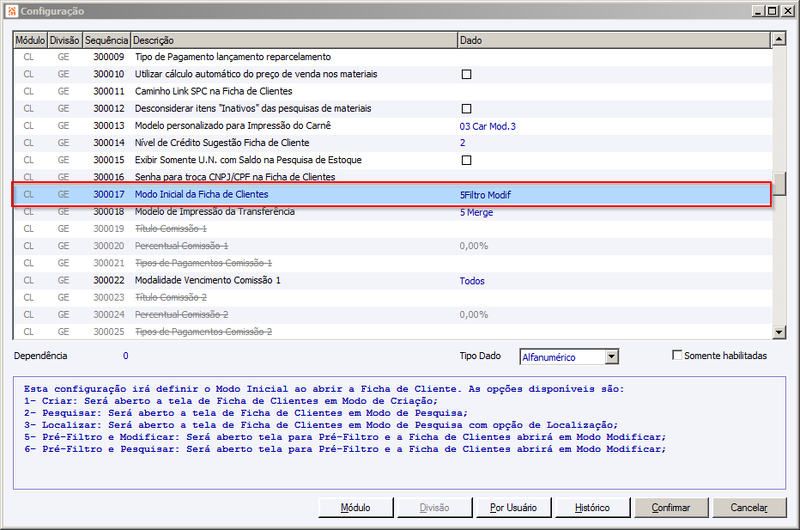The image size is (800, 530).
Task: Click the Configuração window title icon
Action: pyautogui.click(x=11, y=11)
